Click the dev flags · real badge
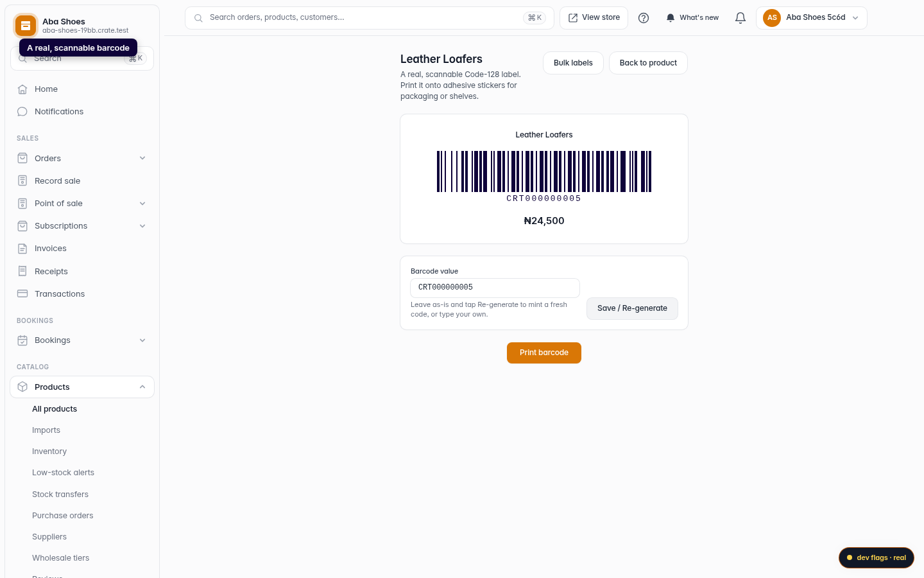The image size is (924, 578). point(877,557)
